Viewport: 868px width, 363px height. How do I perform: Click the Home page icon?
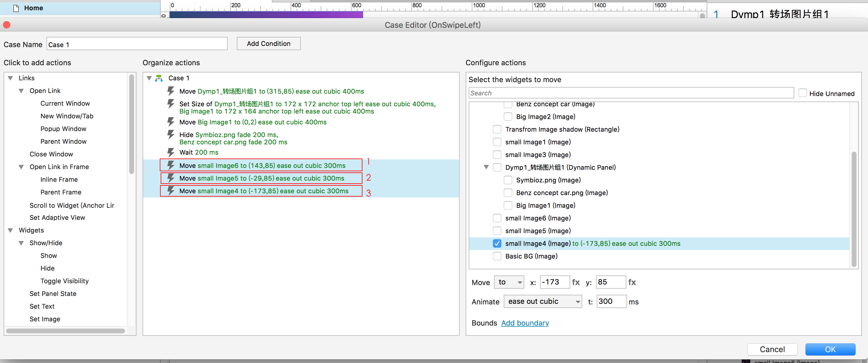pos(16,8)
